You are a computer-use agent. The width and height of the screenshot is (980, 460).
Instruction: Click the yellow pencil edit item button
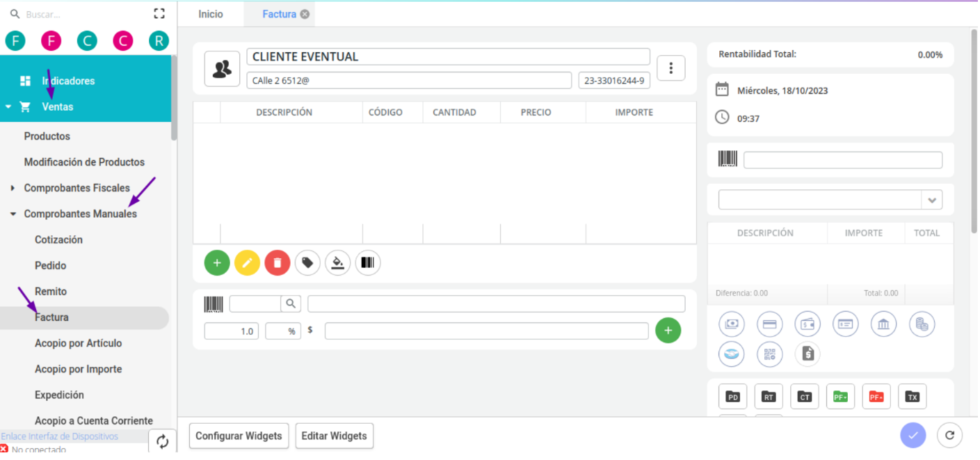point(247,263)
